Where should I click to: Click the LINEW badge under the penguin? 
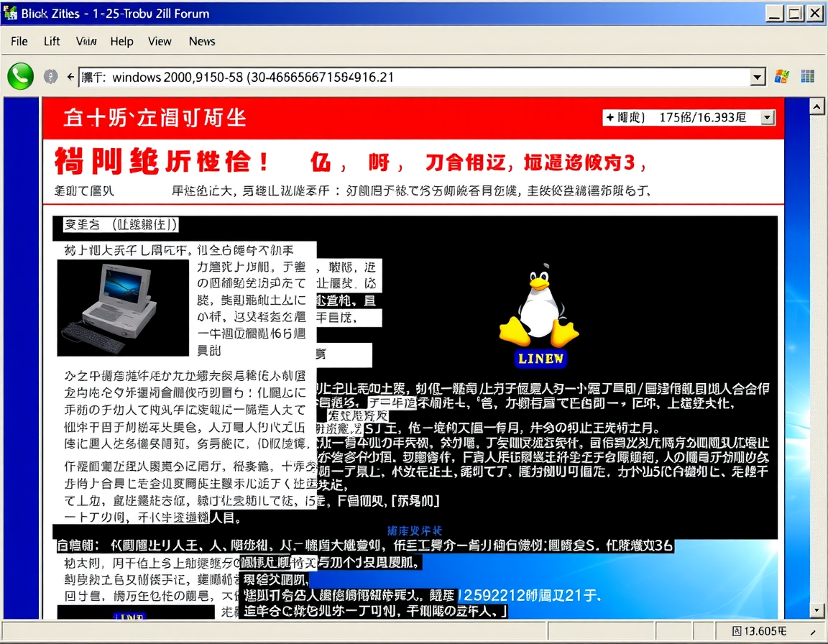540,359
